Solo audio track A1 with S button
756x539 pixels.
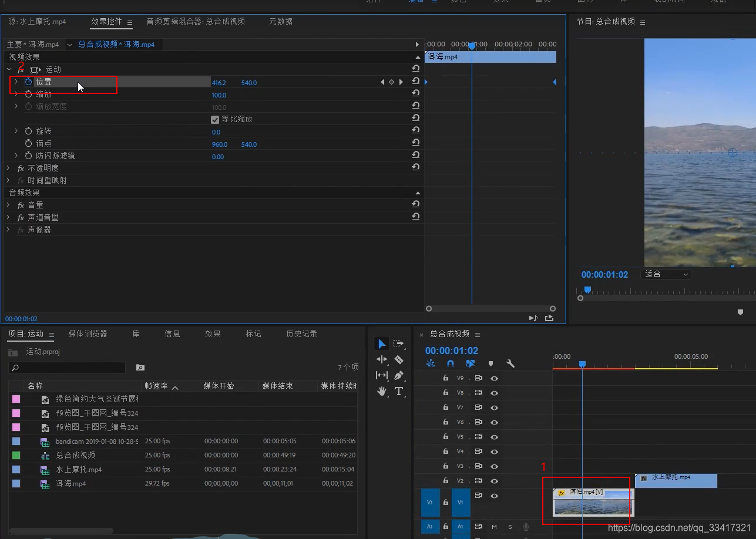510,527
